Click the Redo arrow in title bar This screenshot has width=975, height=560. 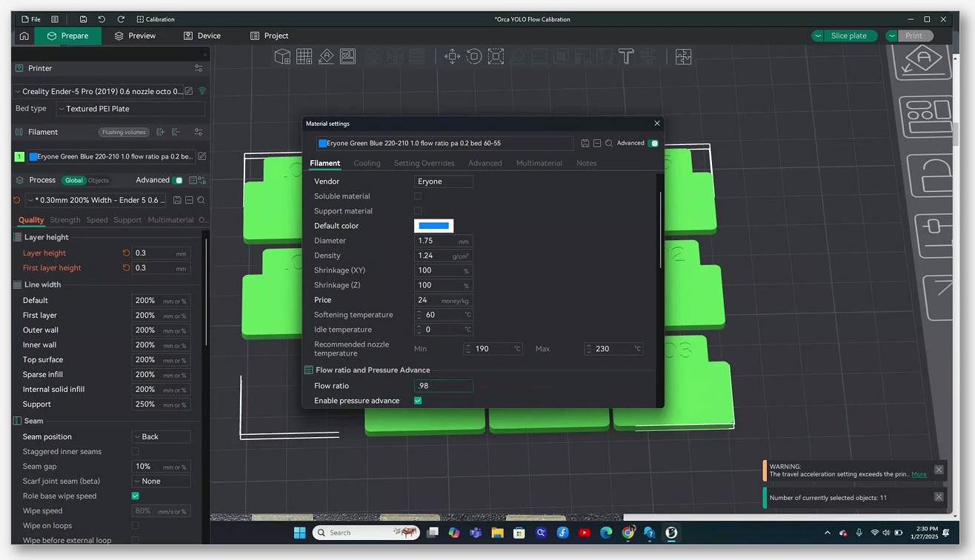pyautogui.click(x=121, y=19)
